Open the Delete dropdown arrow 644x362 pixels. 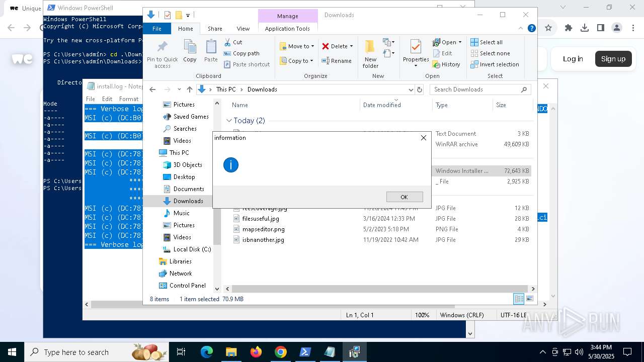pos(351,46)
